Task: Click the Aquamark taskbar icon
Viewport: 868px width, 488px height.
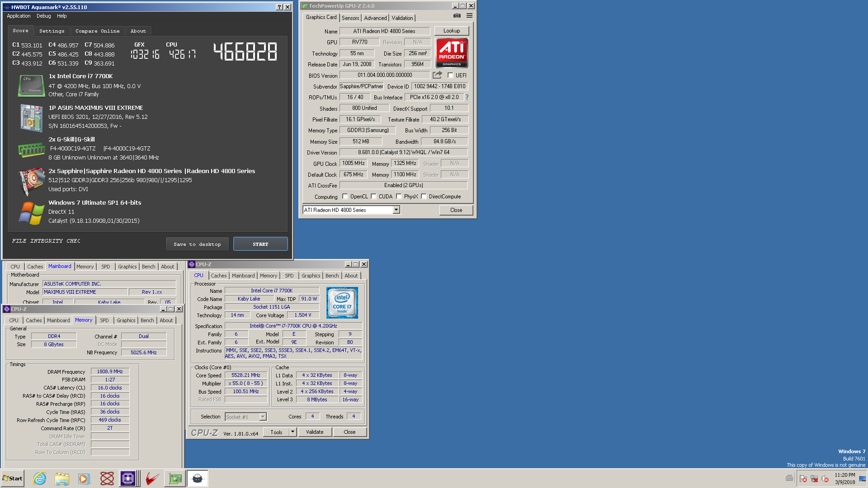Action: (198, 479)
